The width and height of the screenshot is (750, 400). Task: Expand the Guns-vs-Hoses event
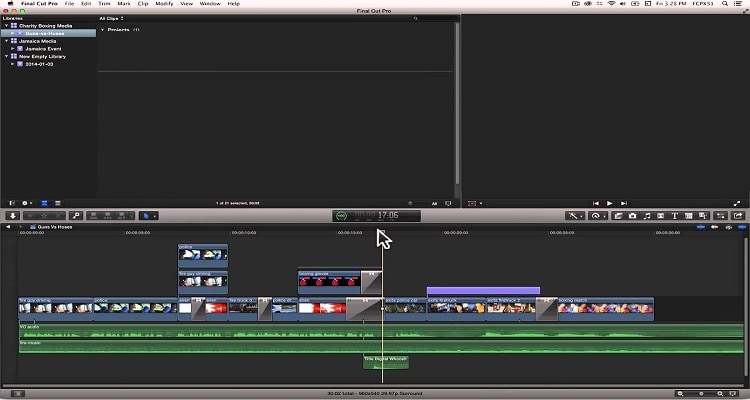click(x=13, y=33)
